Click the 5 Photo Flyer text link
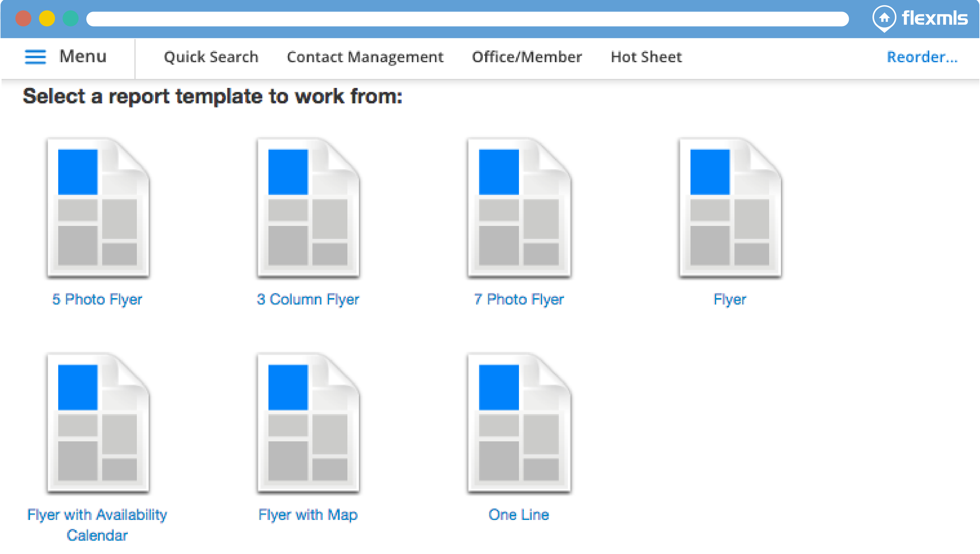Screen dimensions: 980x554 (x=97, y=300)
